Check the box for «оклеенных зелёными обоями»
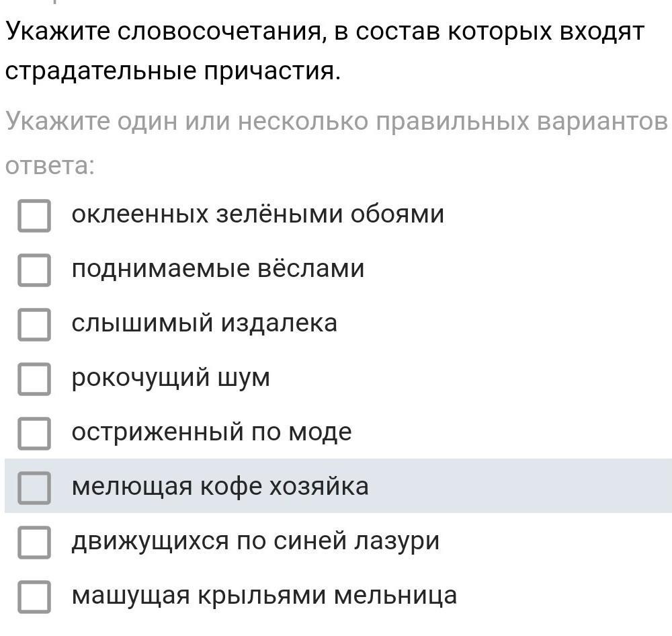The image size is (672, 636). click(x=34, y=215)
